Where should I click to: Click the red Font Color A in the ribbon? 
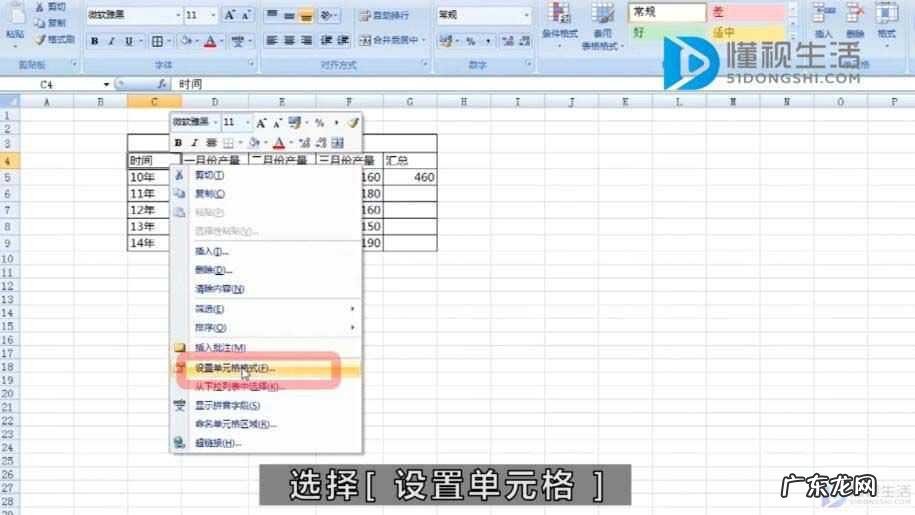pyautogui.click(x=211, y=41)
